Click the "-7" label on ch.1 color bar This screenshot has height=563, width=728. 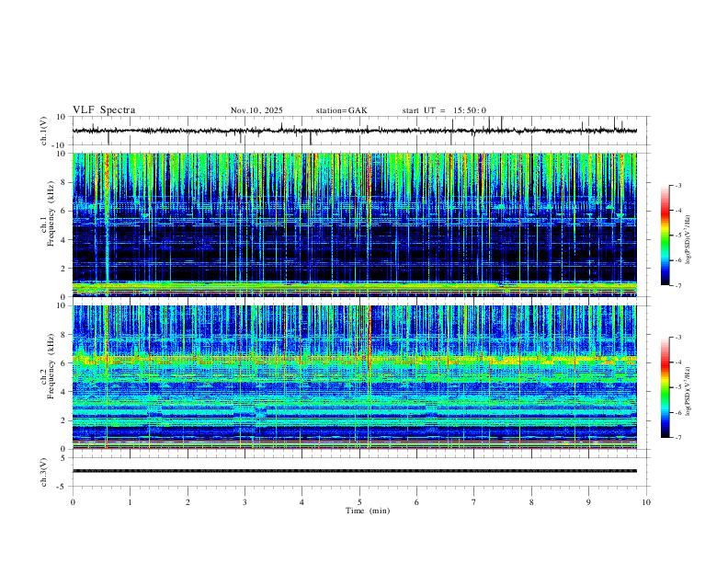pyautogui.click(x=678, y=285)
